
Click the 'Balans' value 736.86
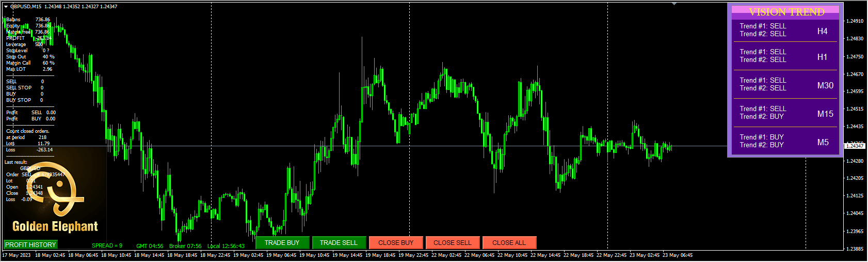click(x=43, y=20)
